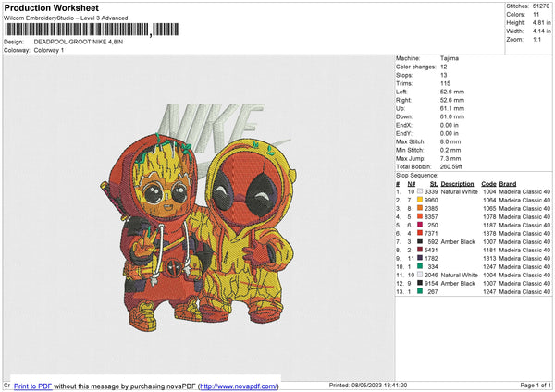The height and width of the screenshot is (392, 555).
Task: Click the embroidery design preview image
Action: pos(199,216)
